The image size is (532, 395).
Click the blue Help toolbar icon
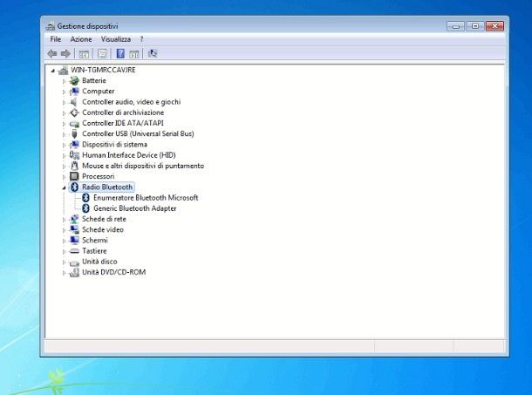coord(120,53)
